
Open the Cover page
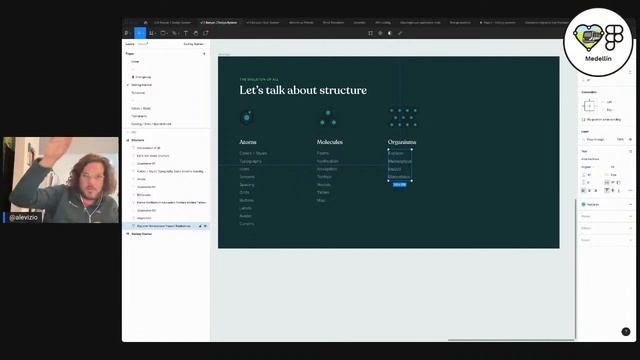135,62
